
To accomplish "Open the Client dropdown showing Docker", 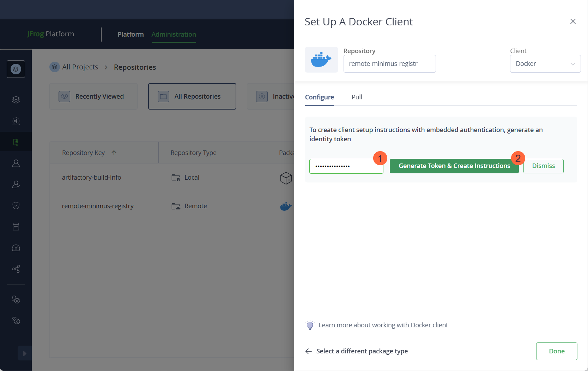I will (x=545, y=64).
